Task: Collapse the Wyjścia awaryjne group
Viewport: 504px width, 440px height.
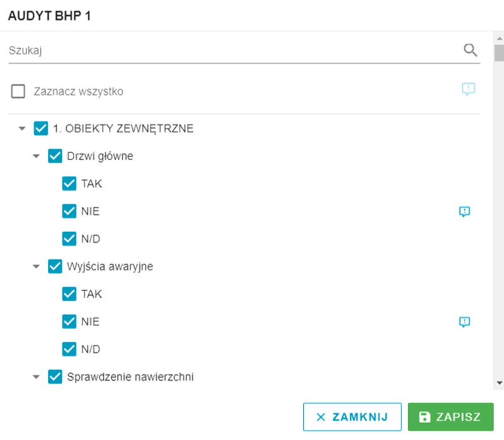Action: pos(36,267)
